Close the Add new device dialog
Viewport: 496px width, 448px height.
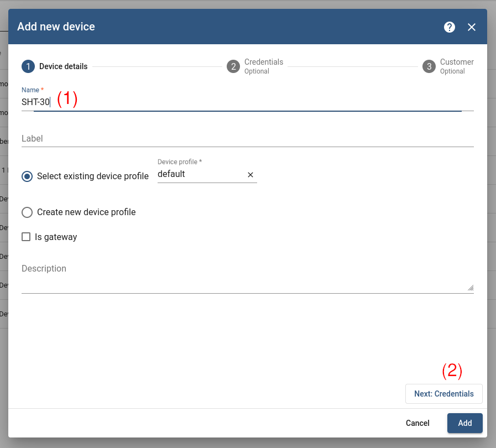472,27
